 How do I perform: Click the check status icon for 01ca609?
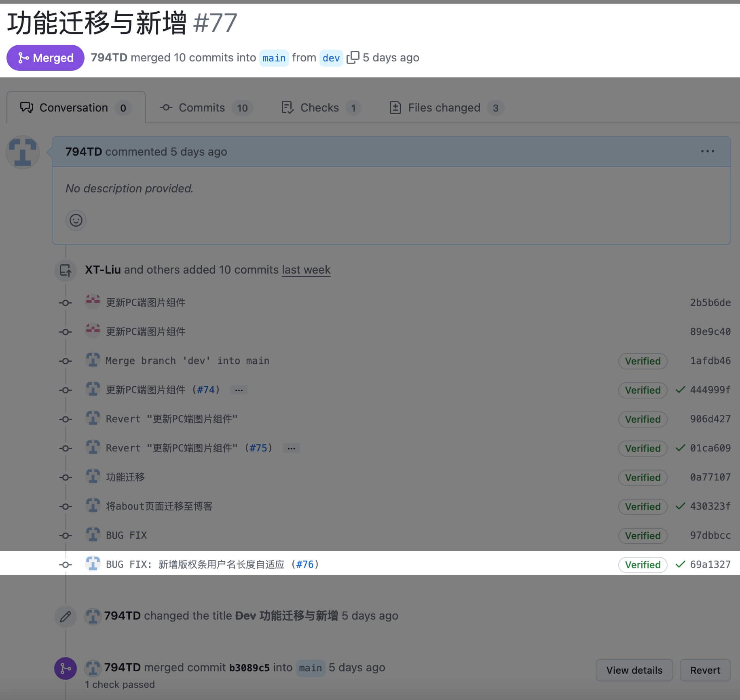click(681, 448)
